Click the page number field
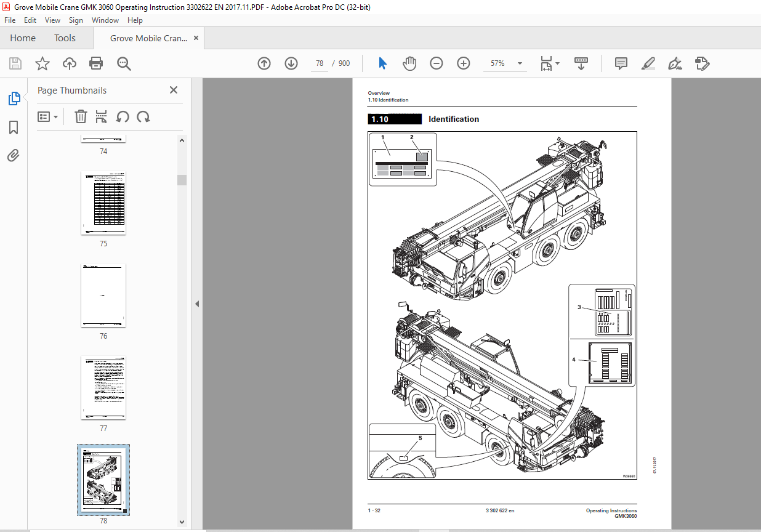 (320, 63)
